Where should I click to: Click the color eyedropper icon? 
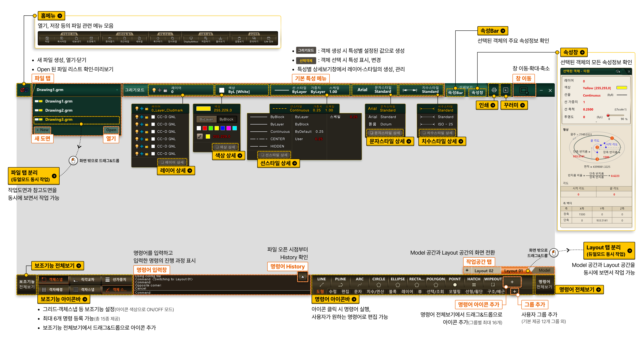[200, 136]
